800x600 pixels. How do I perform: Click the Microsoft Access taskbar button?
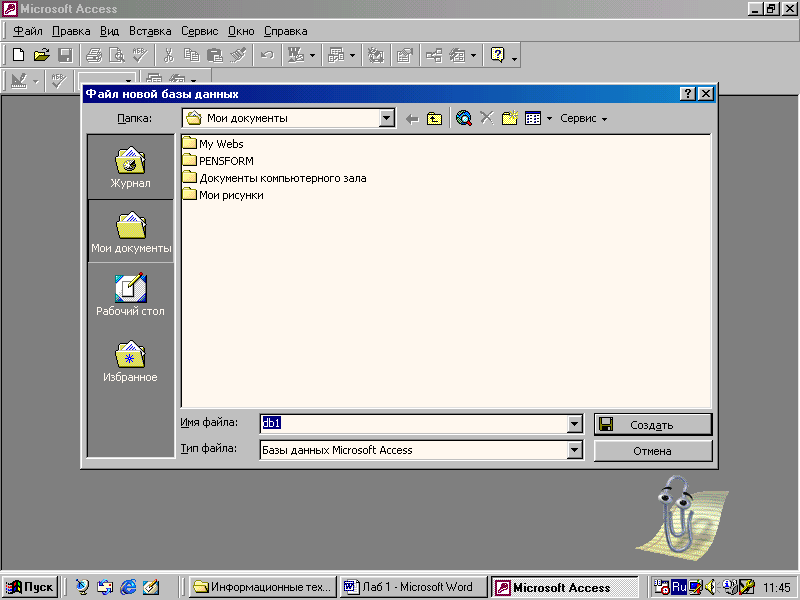click(x=565, y=587)
